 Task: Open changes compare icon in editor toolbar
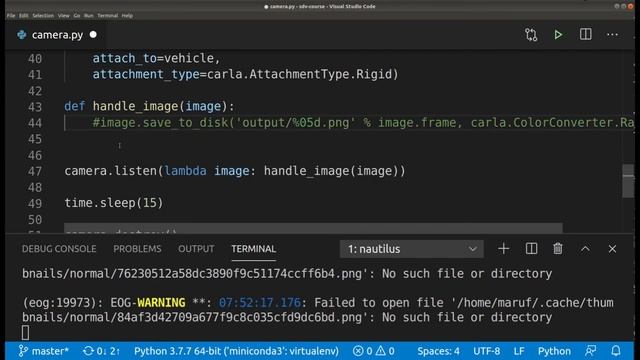pyautogui.click(x=531, y=35)
